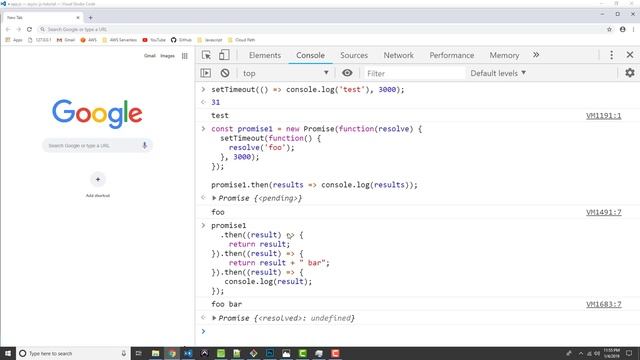Show more DevTools tabs chevron

[x=536, y=55]
